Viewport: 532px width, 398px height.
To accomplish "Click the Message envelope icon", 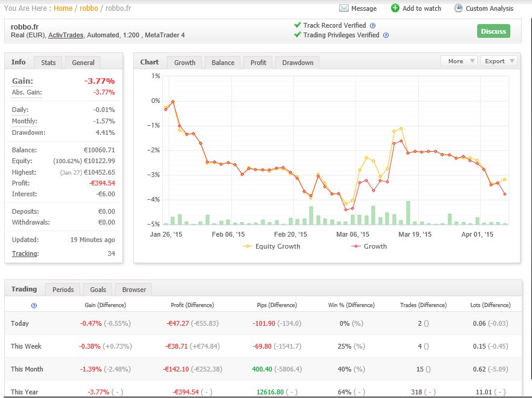I will pos(344,8).
